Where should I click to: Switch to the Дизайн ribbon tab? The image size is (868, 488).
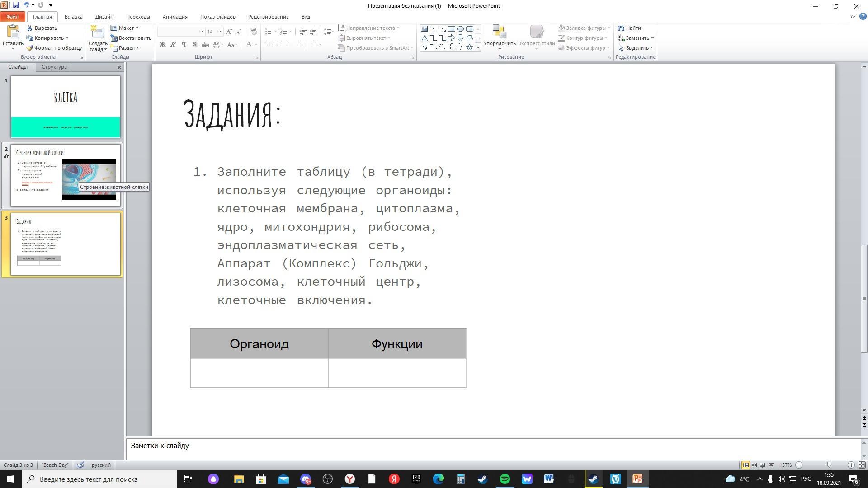(104, 17)
